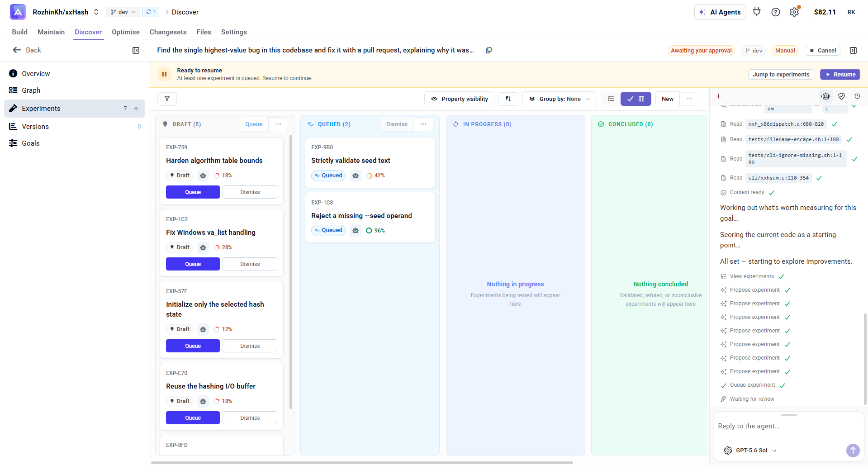Collapse the left sidebar panel icon
The image size is (868, 465).
point(136,50)
